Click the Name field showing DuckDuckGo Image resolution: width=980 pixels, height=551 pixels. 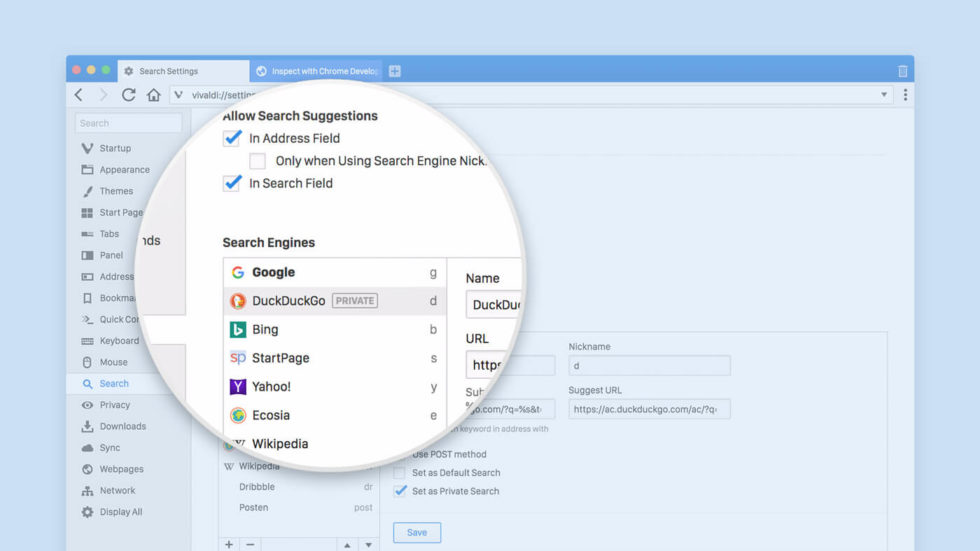tap(494, 305)
